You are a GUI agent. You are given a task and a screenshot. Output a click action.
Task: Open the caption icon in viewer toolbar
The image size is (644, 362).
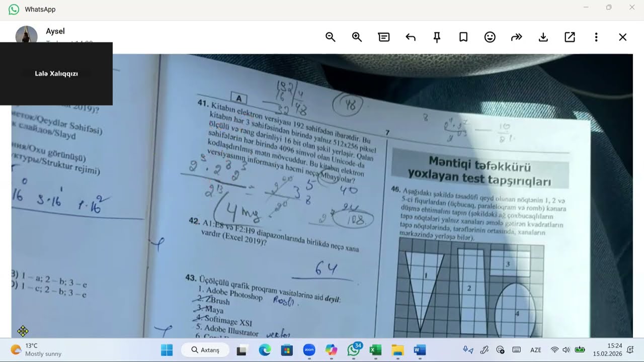[x=384, y=37]
